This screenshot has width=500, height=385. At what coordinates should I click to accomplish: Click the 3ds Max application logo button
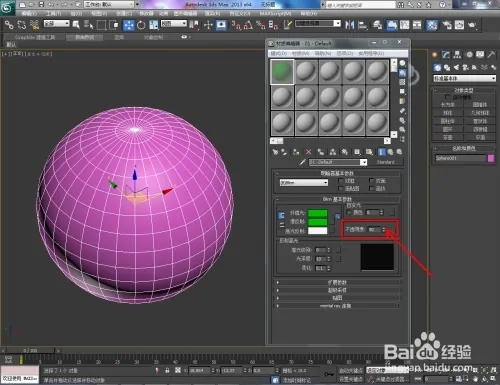click(7, 7)
